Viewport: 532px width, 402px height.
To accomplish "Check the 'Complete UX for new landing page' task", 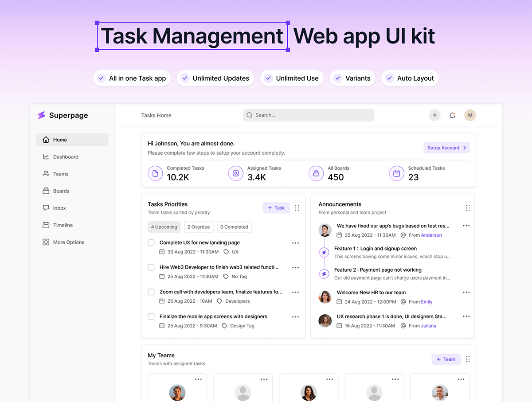I will pyautogui.click(x=151, y=243).
